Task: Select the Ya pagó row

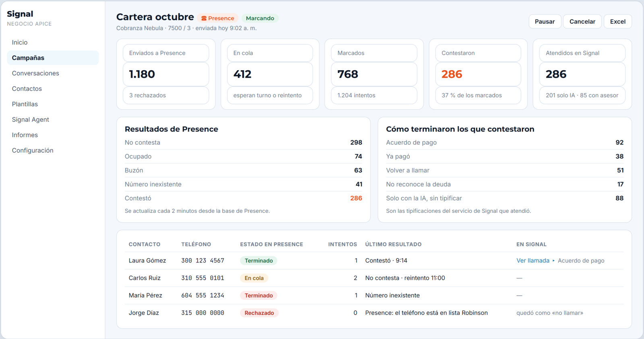Action: [x=505, y=156]
